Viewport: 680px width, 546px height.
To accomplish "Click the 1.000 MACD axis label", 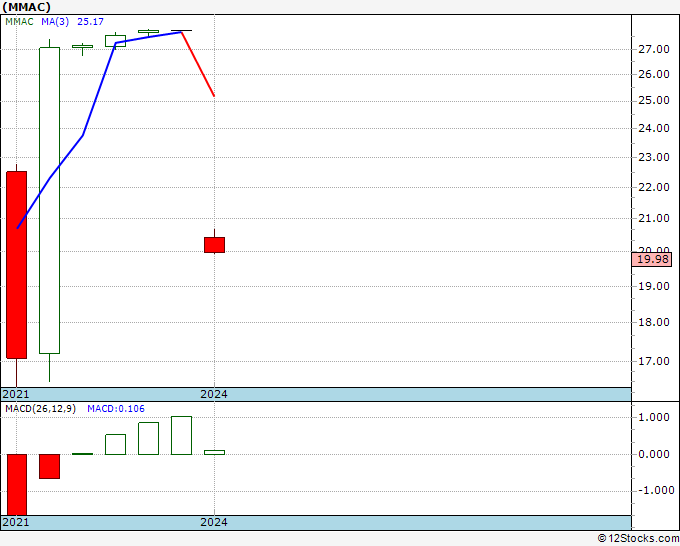I will pos(654,417).
